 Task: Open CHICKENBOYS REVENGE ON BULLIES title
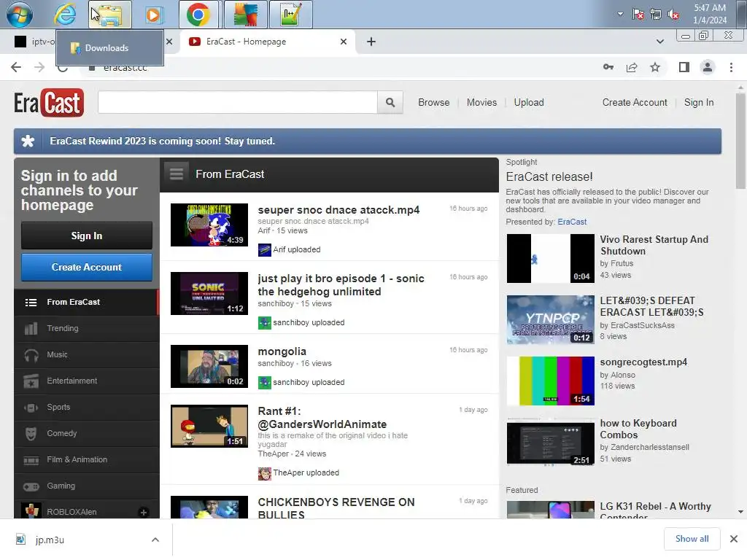[336, 508]
